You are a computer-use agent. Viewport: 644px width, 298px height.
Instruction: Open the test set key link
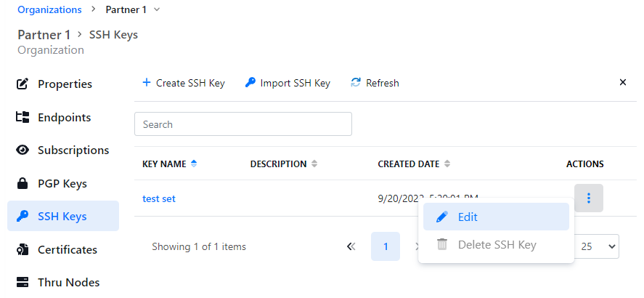[x=158, y=198]
